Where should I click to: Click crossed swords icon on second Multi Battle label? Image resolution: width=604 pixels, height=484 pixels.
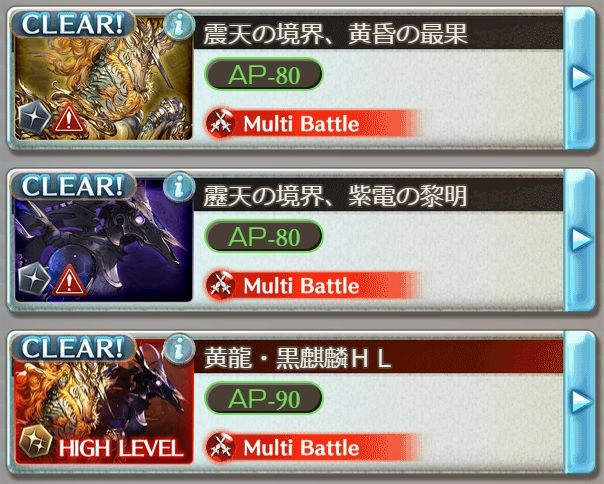221,286
